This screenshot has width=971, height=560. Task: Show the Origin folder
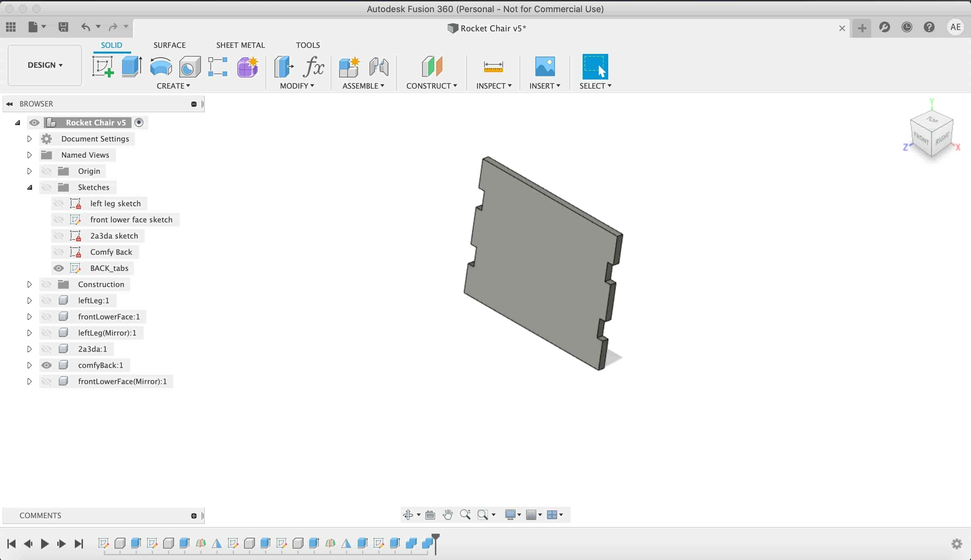(47, 171)
